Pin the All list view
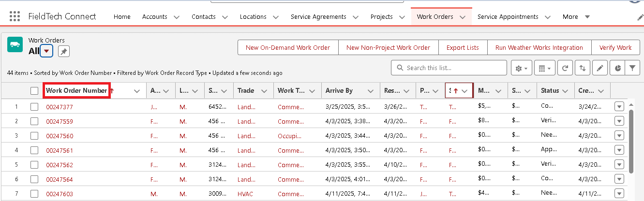The width and height of the screenshot is (644, 201). (x=63, y=51)
